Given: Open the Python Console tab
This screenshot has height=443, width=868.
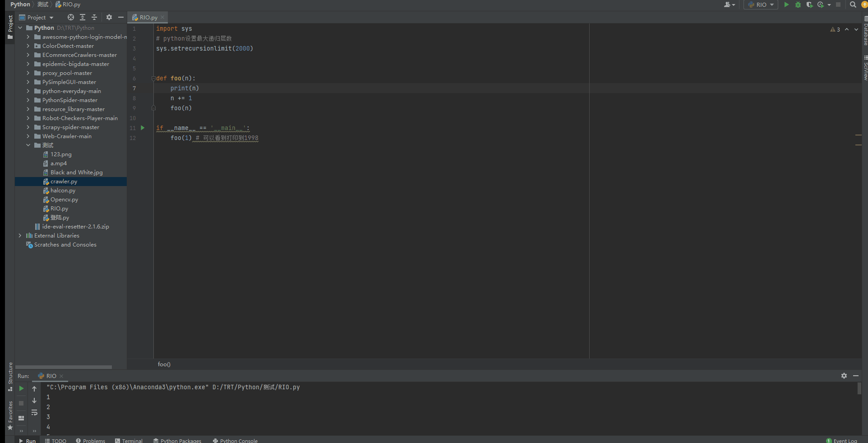Looking at the screenshot, I should click(x=235, y=440).
